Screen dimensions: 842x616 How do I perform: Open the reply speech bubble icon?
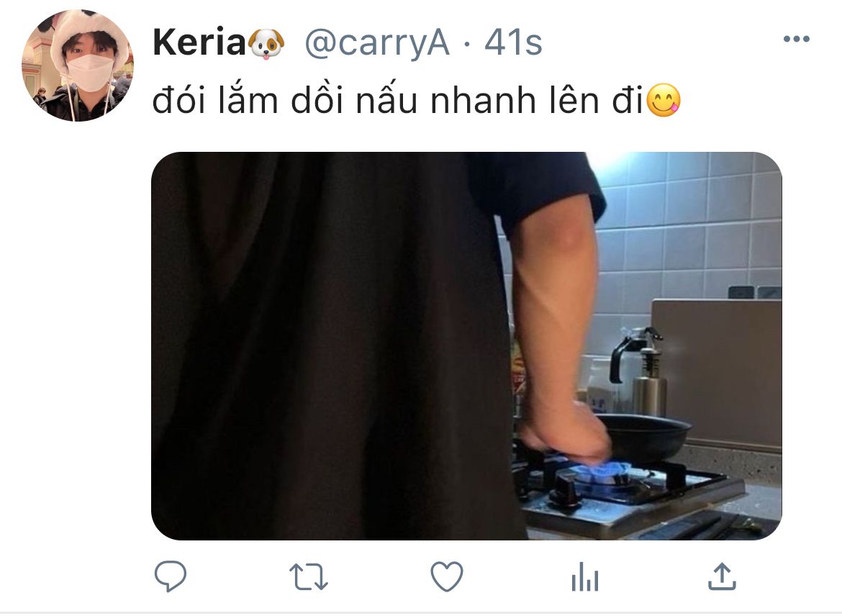(x=171, y=576)
